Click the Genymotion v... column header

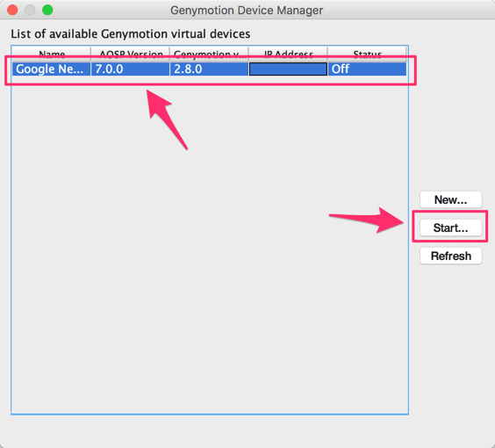[209, 54]
